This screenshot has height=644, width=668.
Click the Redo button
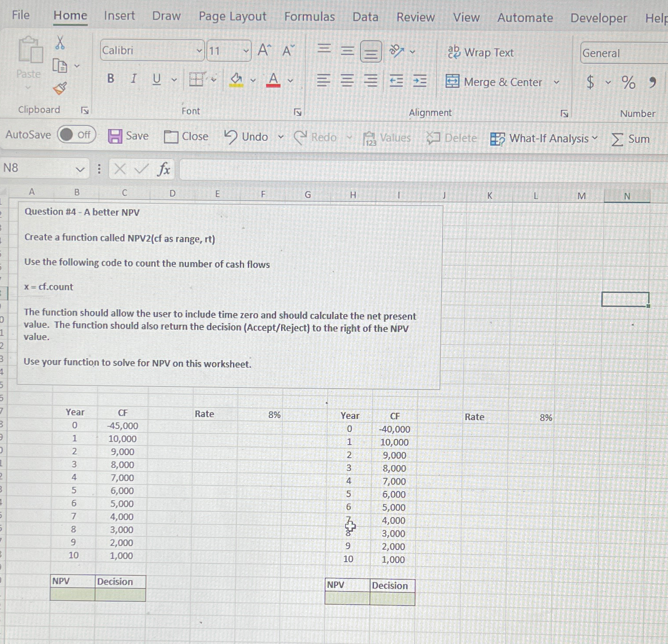tap(315, 137)
